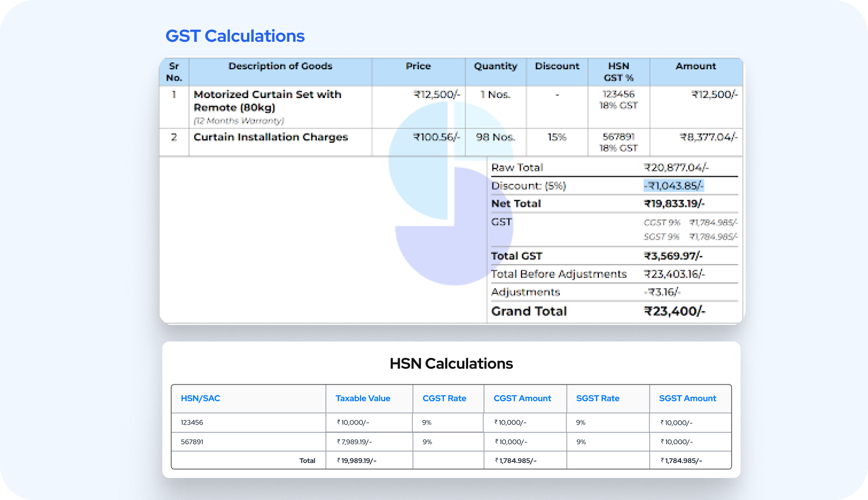Select the Curtain Installation Charges row description
This screenshot has width=868, height=500.
271,137
